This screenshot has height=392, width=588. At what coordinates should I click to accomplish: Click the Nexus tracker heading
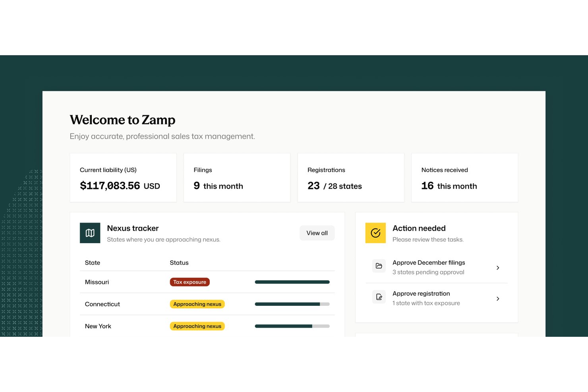[133, 228]
